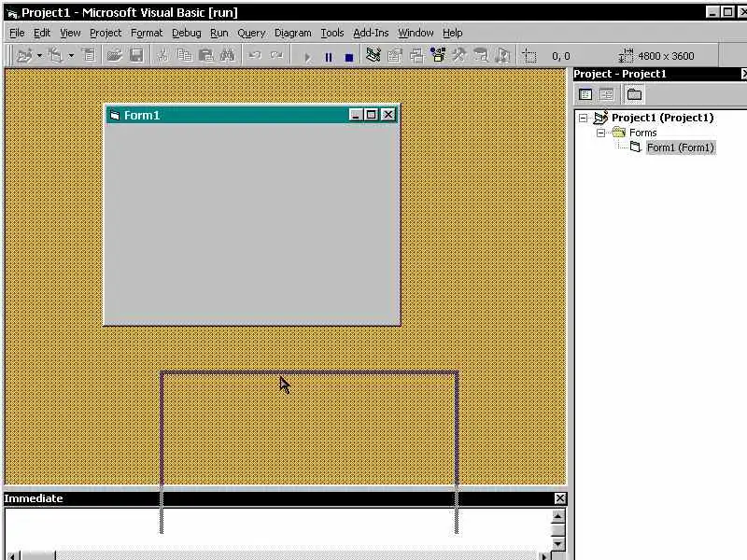Click the Find binoculars icon

[227, 56]
